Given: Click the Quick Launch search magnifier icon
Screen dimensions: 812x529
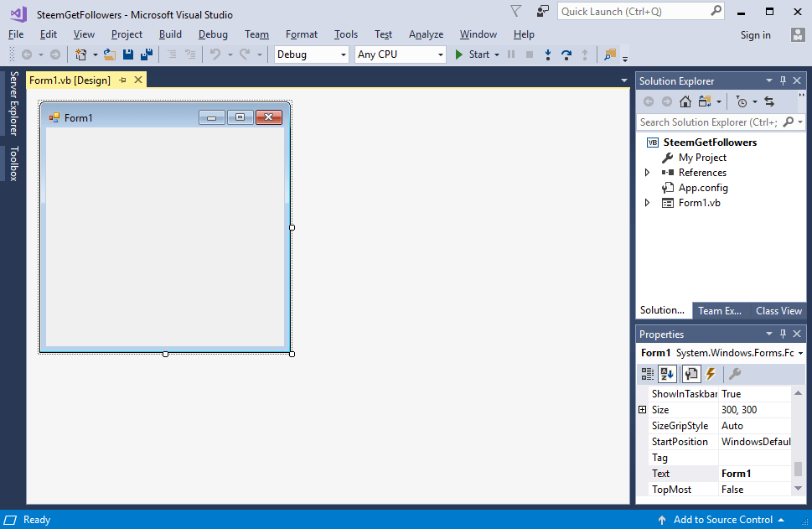Looking at the screenshot, I should pos(716,11).
